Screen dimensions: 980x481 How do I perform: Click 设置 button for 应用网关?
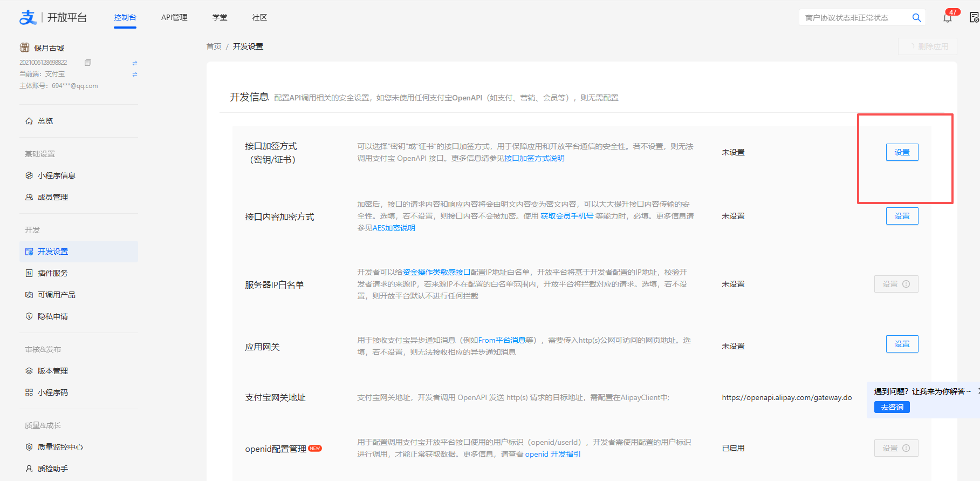tap(902, 344)
